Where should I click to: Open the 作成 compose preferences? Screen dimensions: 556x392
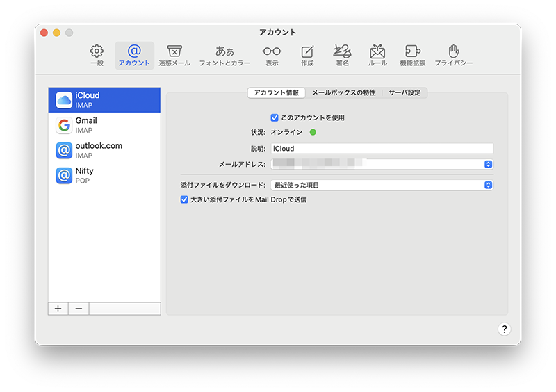pos(307,55)
